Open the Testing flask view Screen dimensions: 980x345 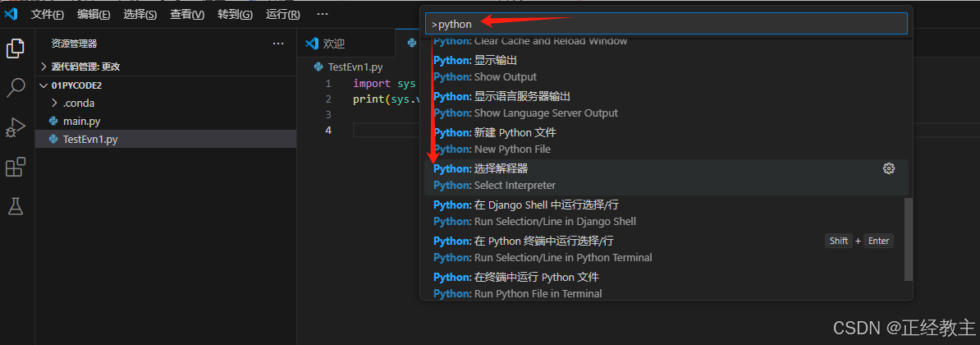click(x=15, y=206)
